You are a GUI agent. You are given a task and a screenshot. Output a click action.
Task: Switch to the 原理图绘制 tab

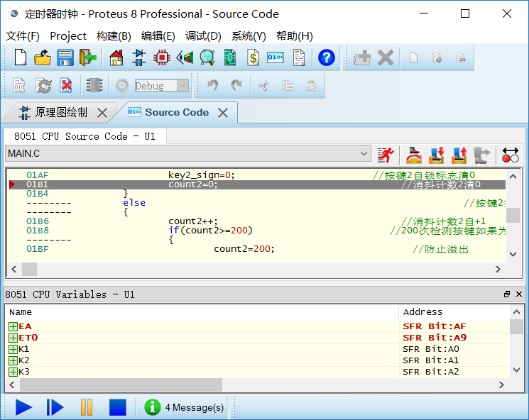[61, 113]
